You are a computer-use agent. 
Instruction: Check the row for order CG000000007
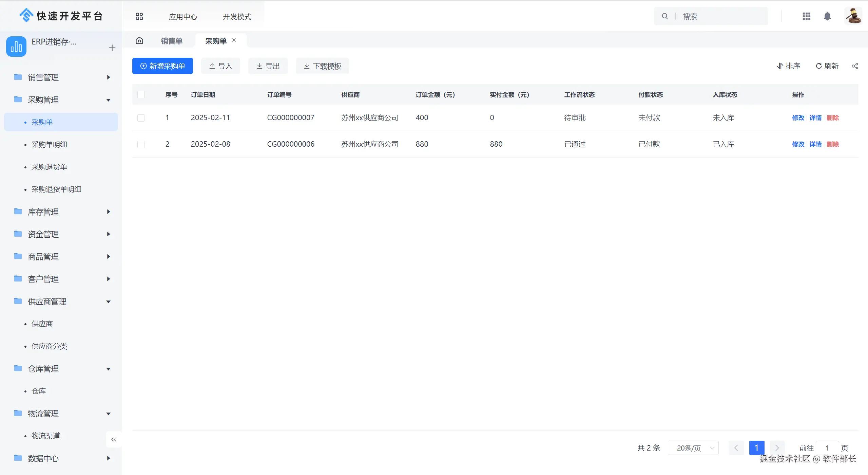coord(141,118)
